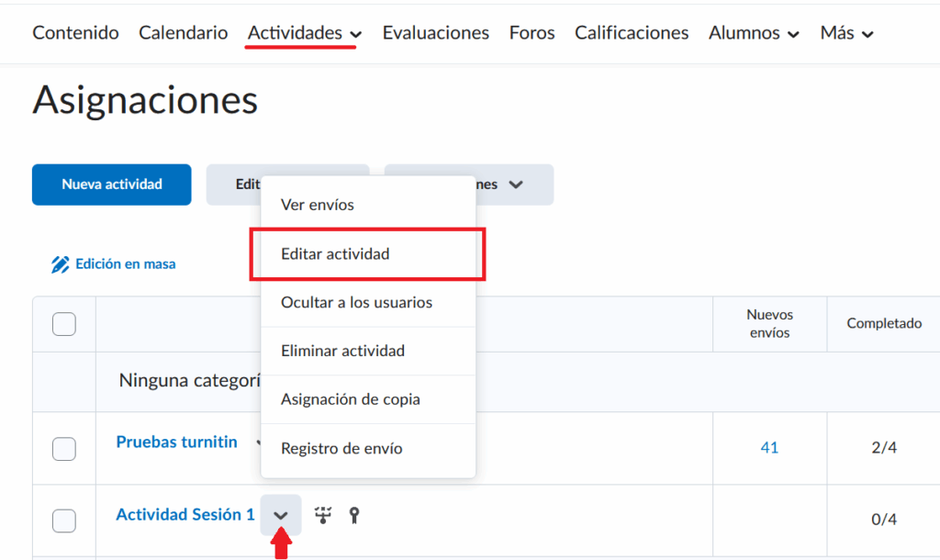Click the 41 new submissions link
This screenshot has height=560, width=940.
(769, 447)
